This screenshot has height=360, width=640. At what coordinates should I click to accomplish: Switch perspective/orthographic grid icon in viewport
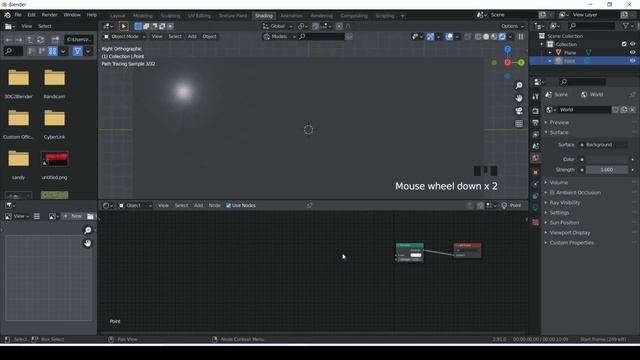tap(519, 124)
